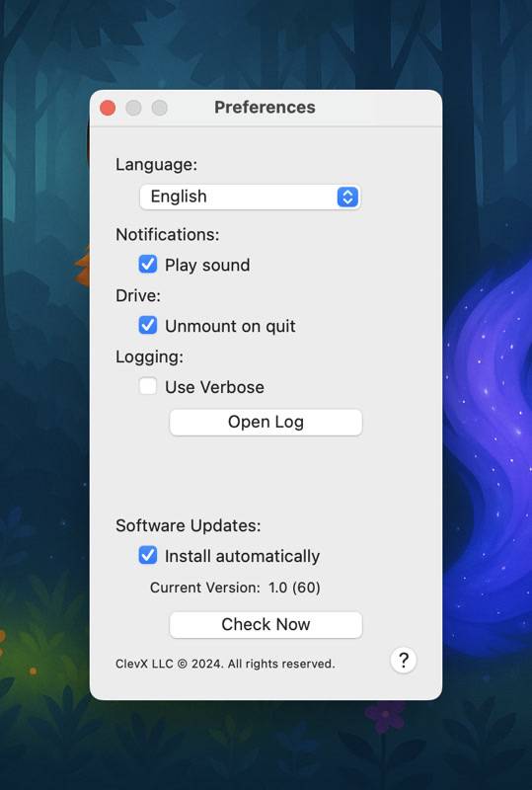
Task: Open the Language dropdown showing English
Action: (250, 197)
